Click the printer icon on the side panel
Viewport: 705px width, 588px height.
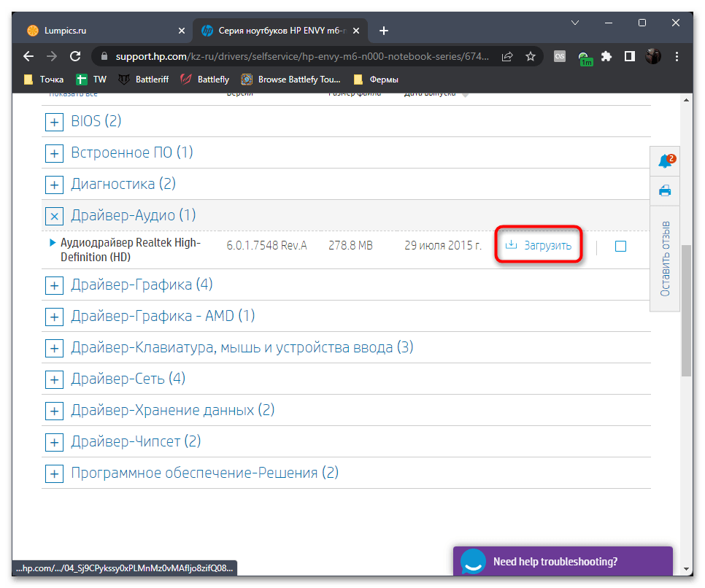(x=665, y=190)
